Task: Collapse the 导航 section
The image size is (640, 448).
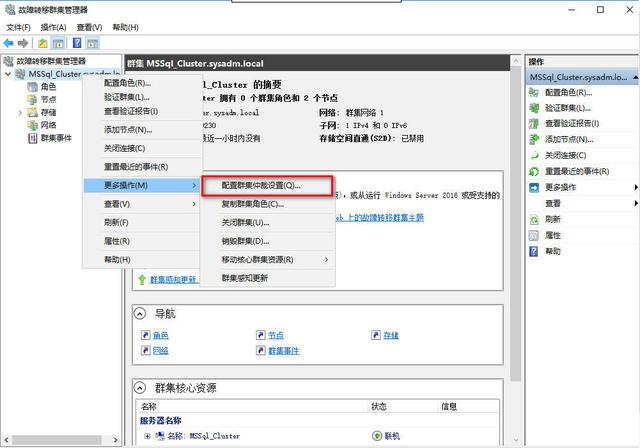Action: pos(141,313)
